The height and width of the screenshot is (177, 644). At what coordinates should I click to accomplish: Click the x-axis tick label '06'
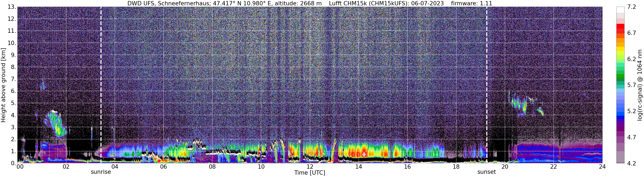coord(163,167)
